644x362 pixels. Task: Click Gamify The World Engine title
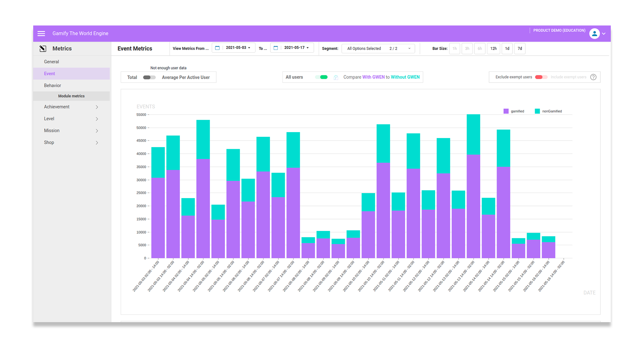[x=80, y=34]
